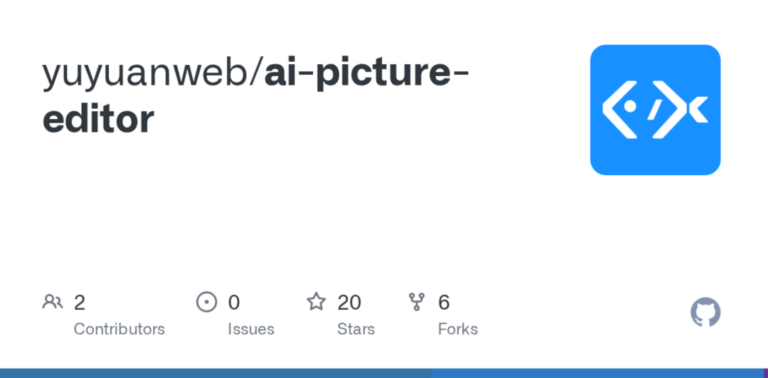Open the Issues label
This screenshot has width=768, height=378.
click(251, 329)
